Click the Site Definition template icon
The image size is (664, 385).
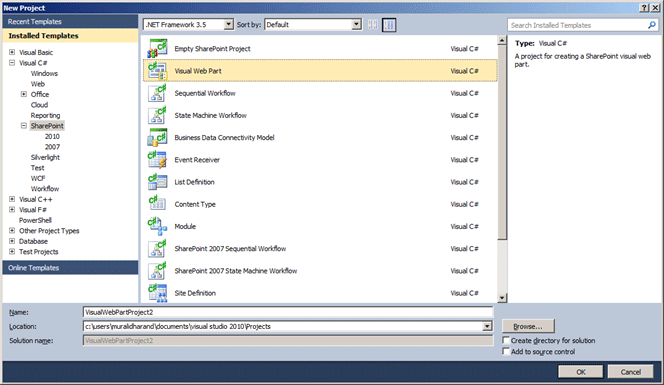tap(157, 293)
